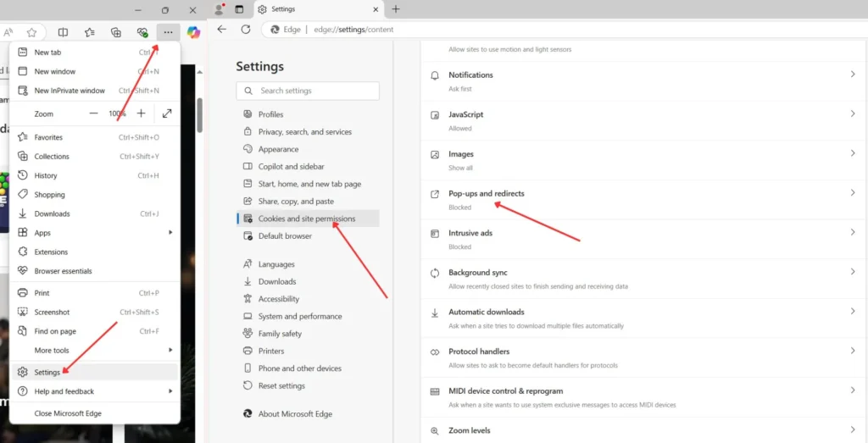Open Favorites from the menu
Image resolution: width=868 pixels, height=443 pixels.
pyautogui.click(x=95, y=137)
